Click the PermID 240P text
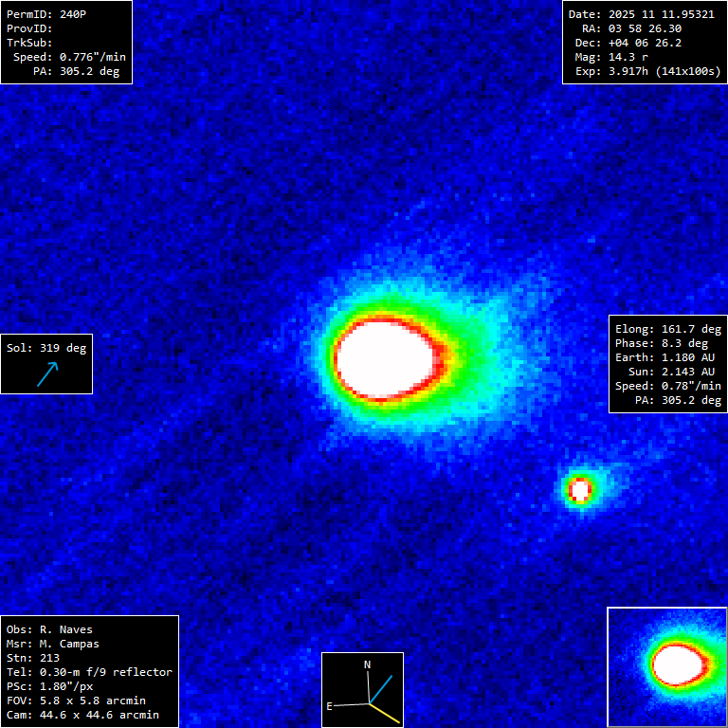The width and height of the screenshot is (728, 728). click(46, 14)
